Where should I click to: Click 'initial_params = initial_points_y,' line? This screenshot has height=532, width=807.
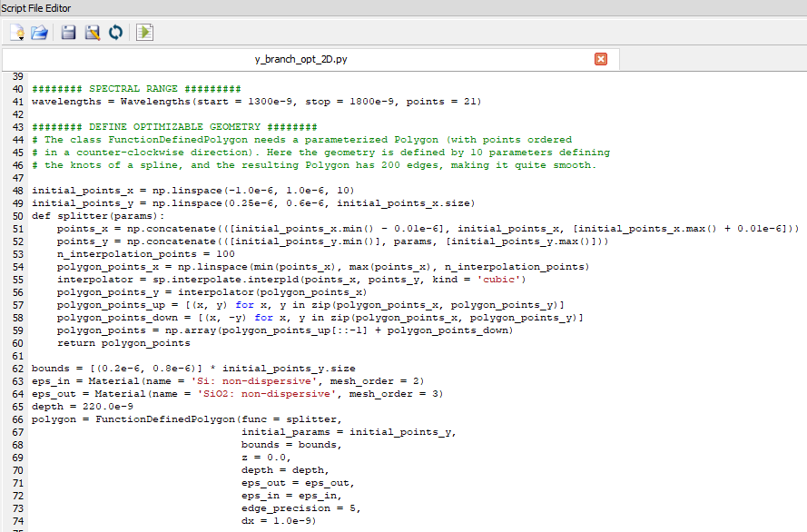[x=349, y=431]
